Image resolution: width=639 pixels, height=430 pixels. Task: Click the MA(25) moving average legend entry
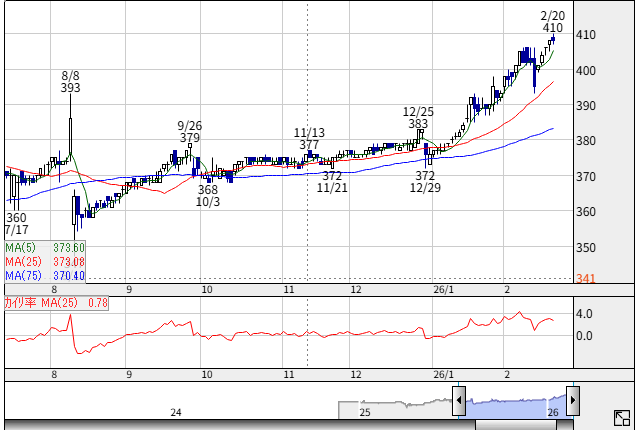[x=45, y=262]
